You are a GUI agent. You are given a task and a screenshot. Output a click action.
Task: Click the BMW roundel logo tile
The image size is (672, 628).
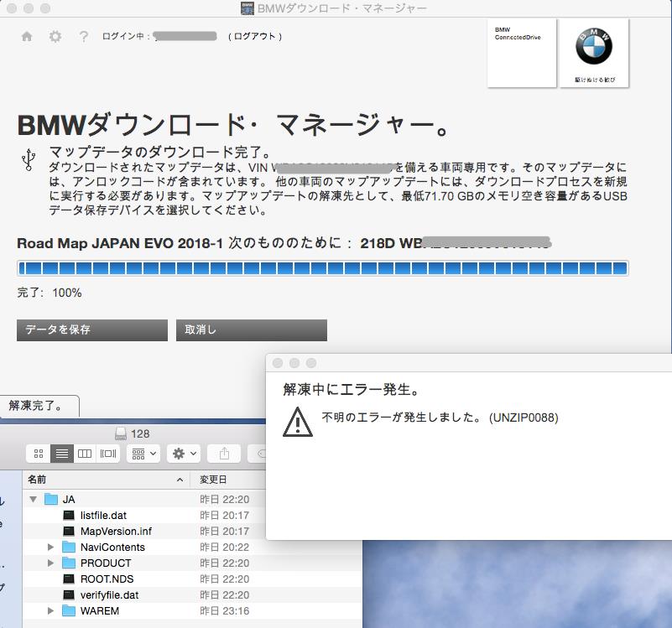pyautogui.click(x=594, y=53)
